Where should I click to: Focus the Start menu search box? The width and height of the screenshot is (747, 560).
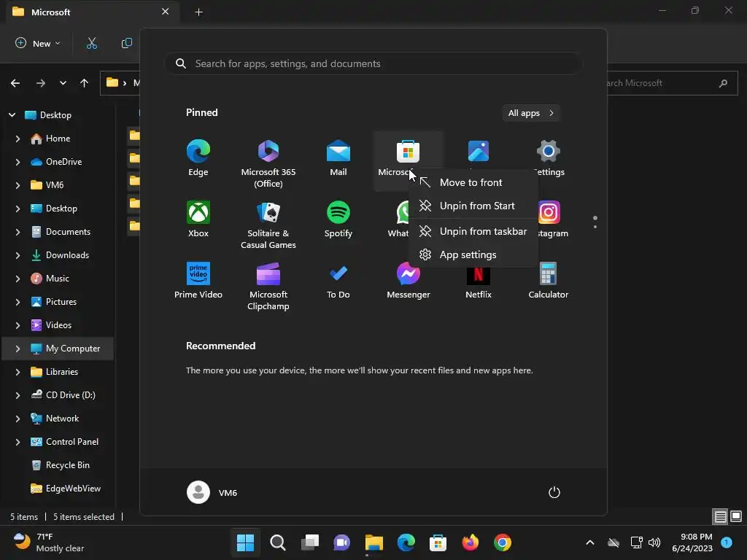(373, 64)
